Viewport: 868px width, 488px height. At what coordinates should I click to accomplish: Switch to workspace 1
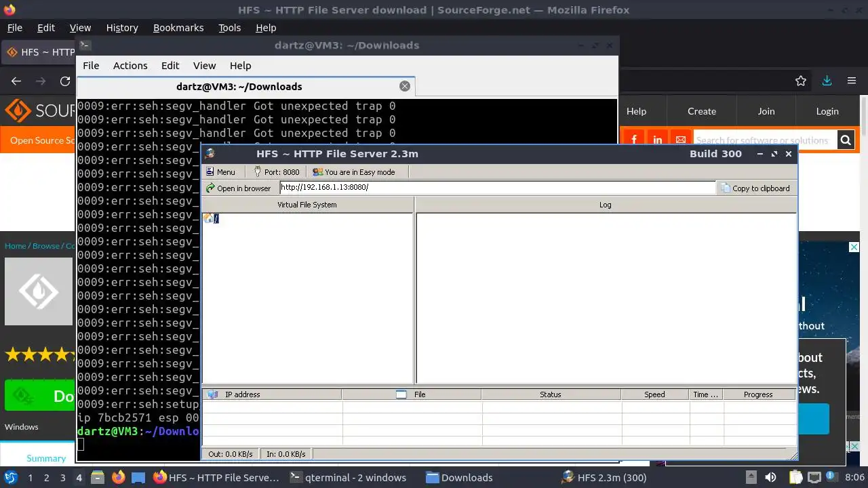click(30, 478)
